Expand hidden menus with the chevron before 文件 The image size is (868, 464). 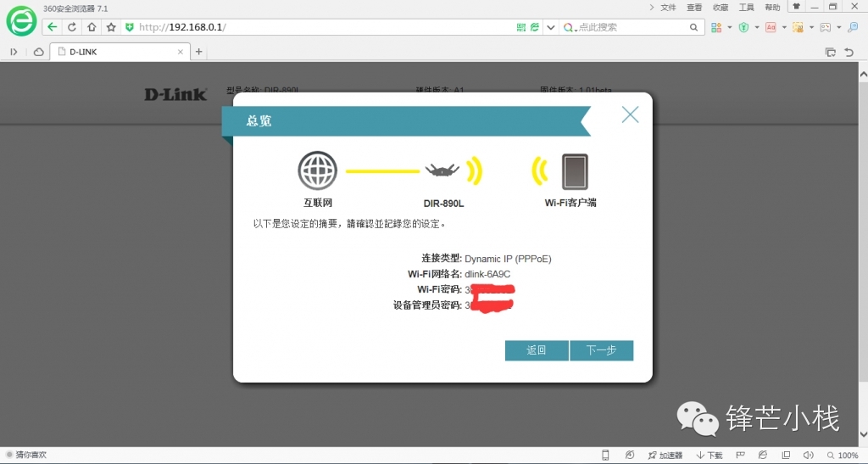(652, 7)
